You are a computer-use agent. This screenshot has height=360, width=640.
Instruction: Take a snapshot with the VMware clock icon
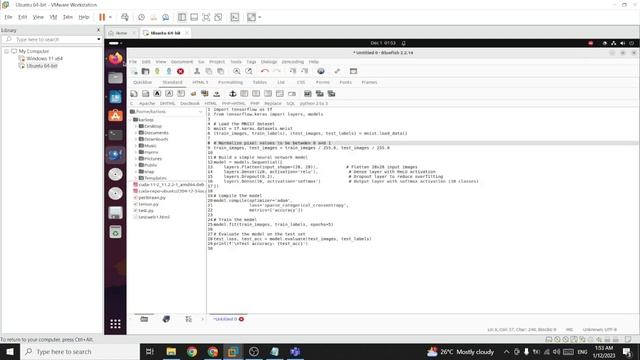click(x=141, y=17)
